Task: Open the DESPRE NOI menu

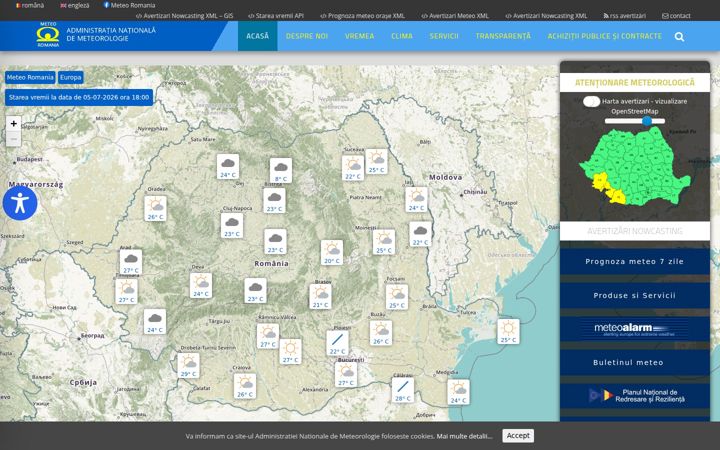Action: click(x=307, y=36)
